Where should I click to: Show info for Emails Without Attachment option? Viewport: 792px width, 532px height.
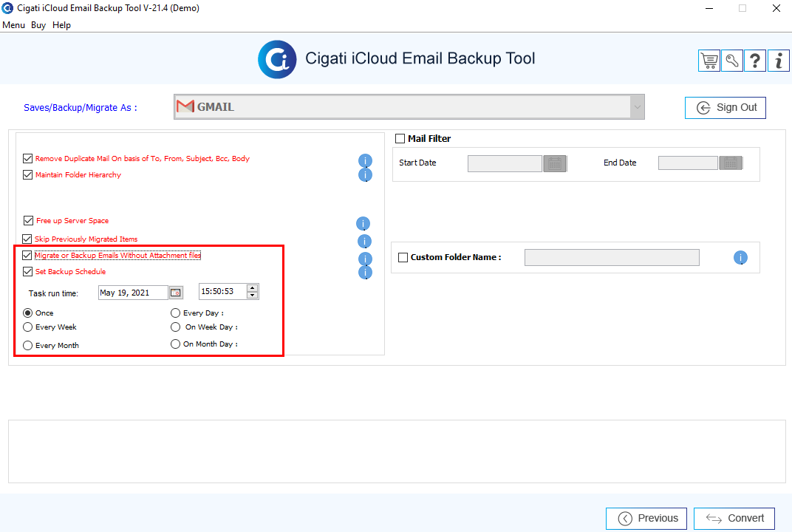365,259
